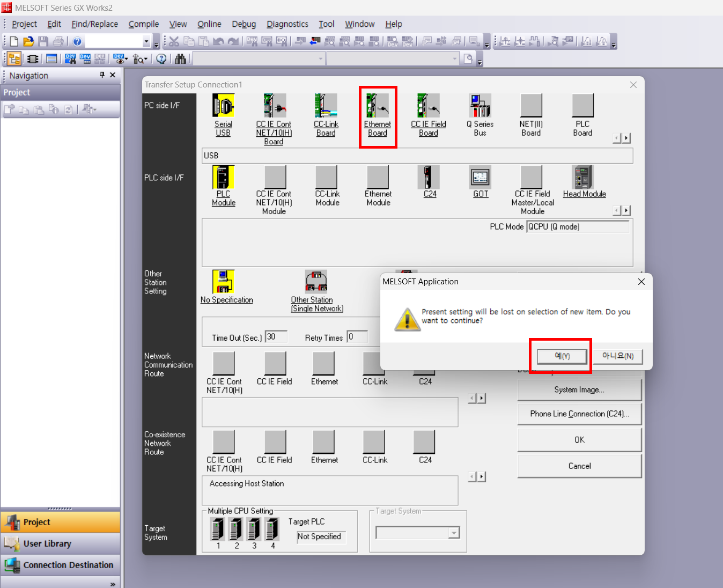Screen dimensions: 723x588
Task: Click the binoculars search icon
Action: [x=180, y=58]
